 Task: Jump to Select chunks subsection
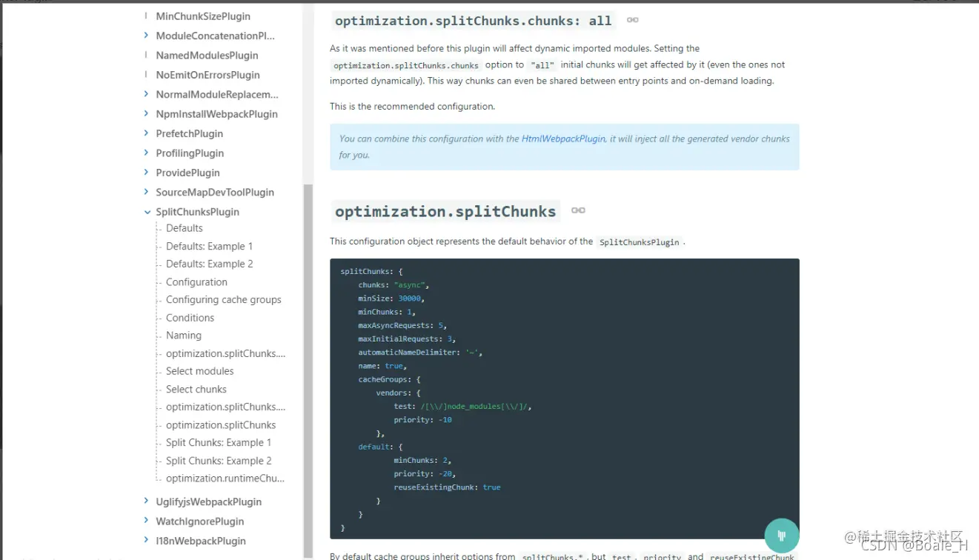(196, 390)
